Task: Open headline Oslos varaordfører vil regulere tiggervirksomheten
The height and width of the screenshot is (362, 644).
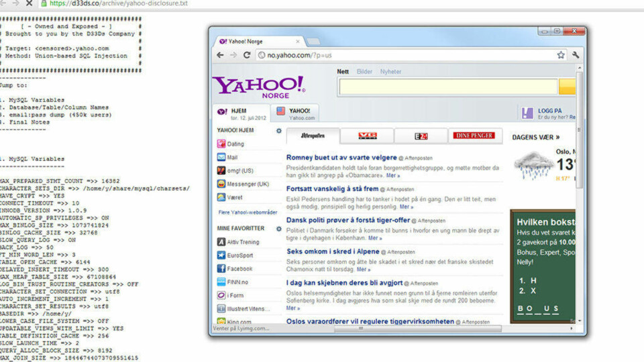Action: (370, 321)
